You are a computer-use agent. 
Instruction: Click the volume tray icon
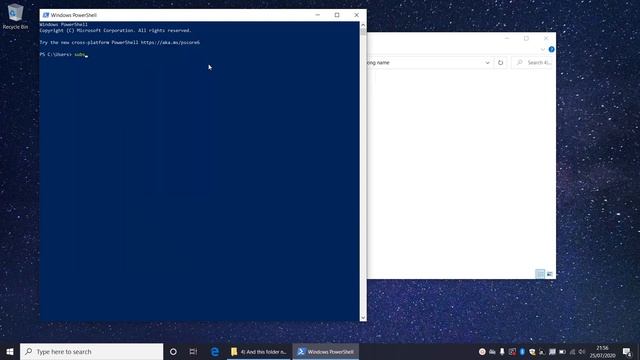[582, 351]
